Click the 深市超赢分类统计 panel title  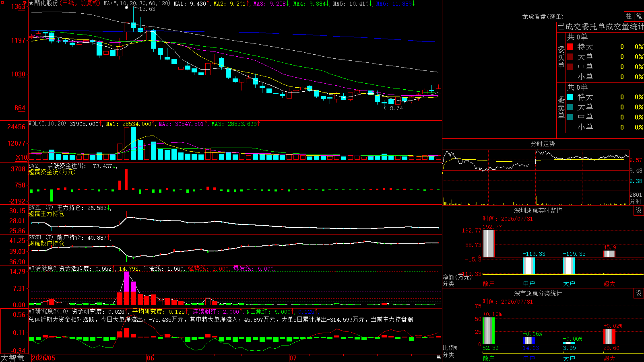click(538, 293)
